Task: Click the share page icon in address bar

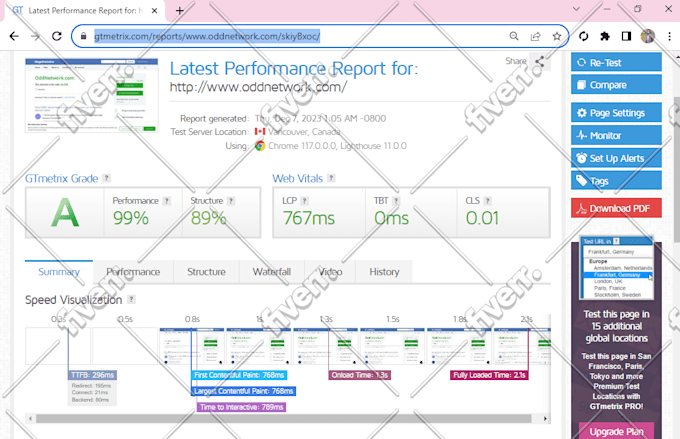Action: (x=536, y=36)
